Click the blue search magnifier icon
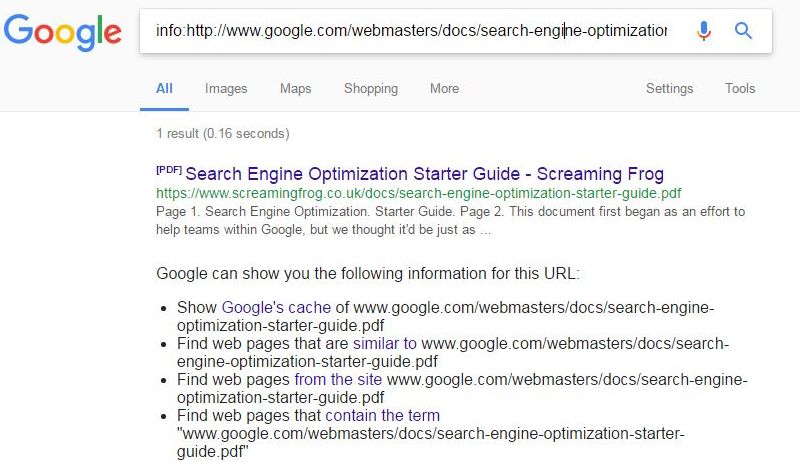800x462 pixels. (743, 31)
